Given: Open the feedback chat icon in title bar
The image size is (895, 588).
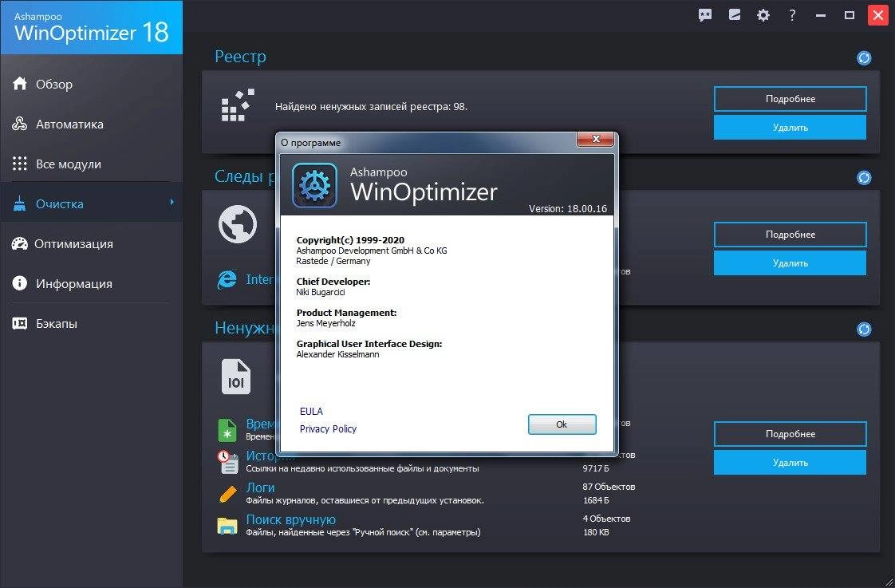Looking at the screenshot, I should tap(705, 15).
